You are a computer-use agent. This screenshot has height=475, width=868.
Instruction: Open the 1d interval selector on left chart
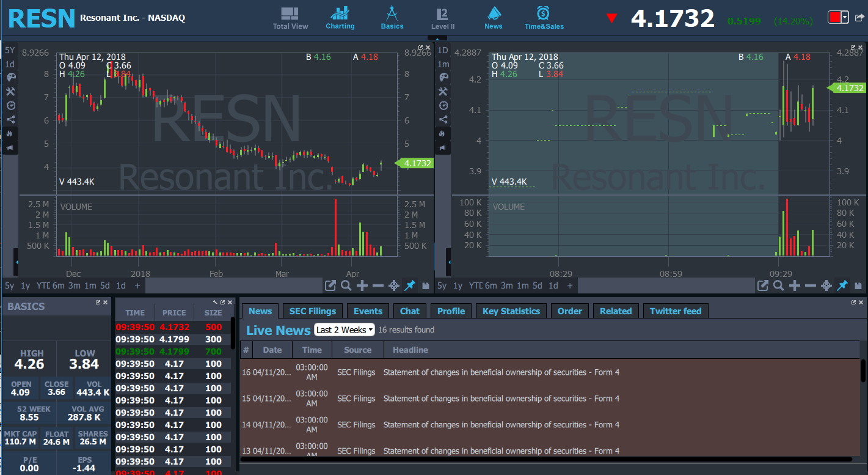coord(10,64)
